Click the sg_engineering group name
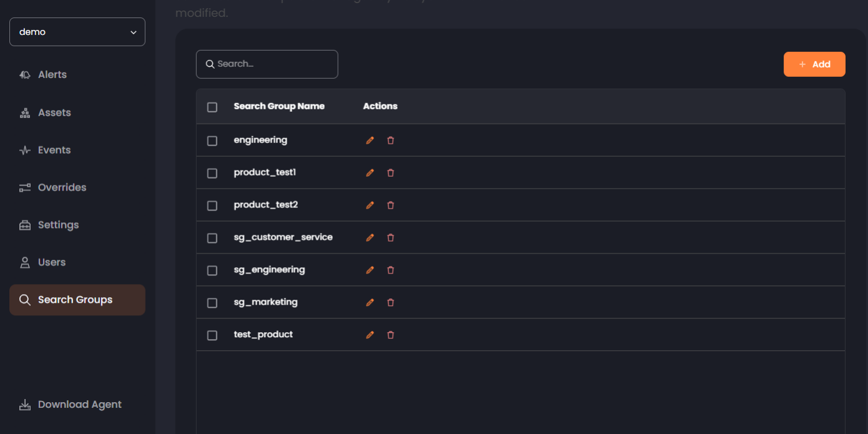Viewport: 868px width, 434px height. click(269, 270)
